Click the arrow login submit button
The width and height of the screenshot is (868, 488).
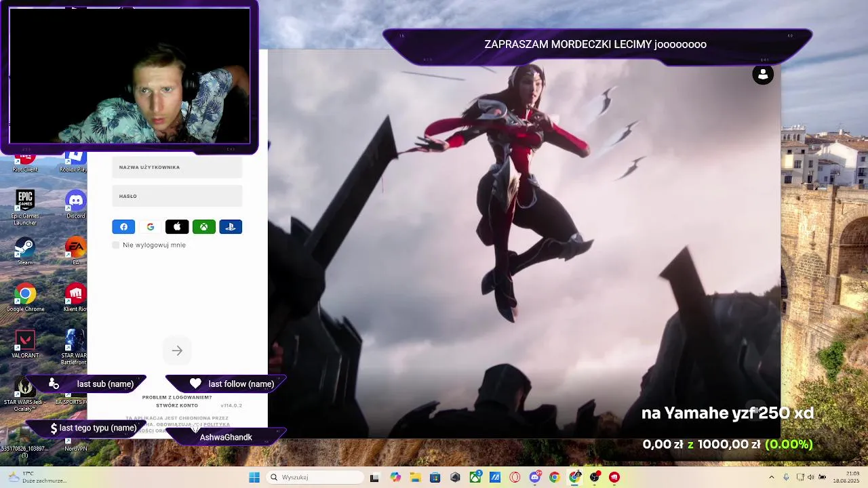tap(177, 350)
